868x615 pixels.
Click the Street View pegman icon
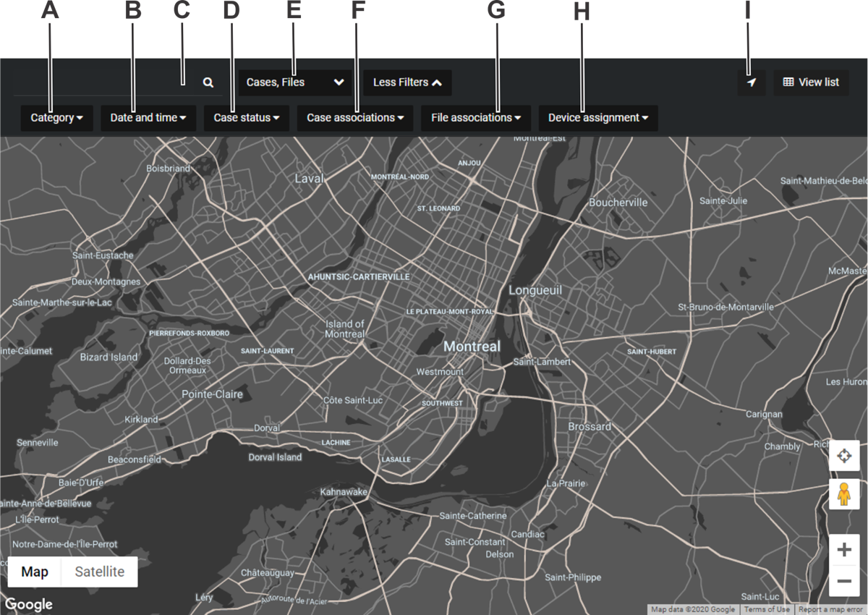pos(843,493)
